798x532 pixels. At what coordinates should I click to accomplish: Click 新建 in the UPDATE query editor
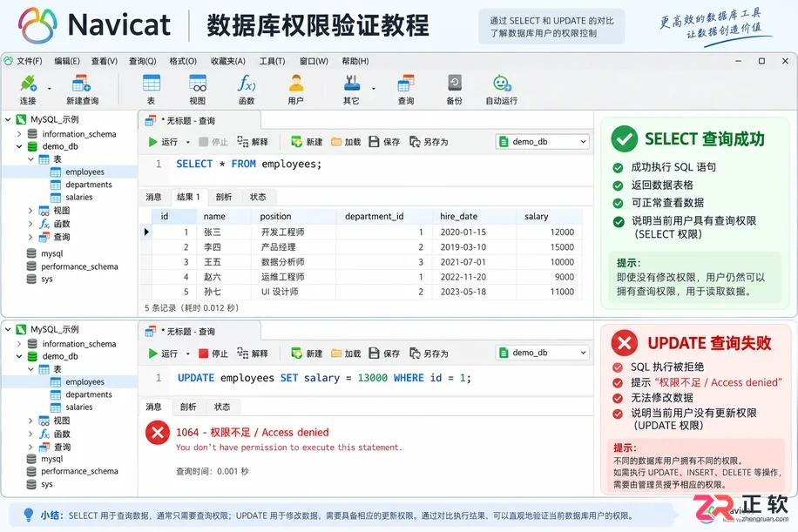coord(307,354)
